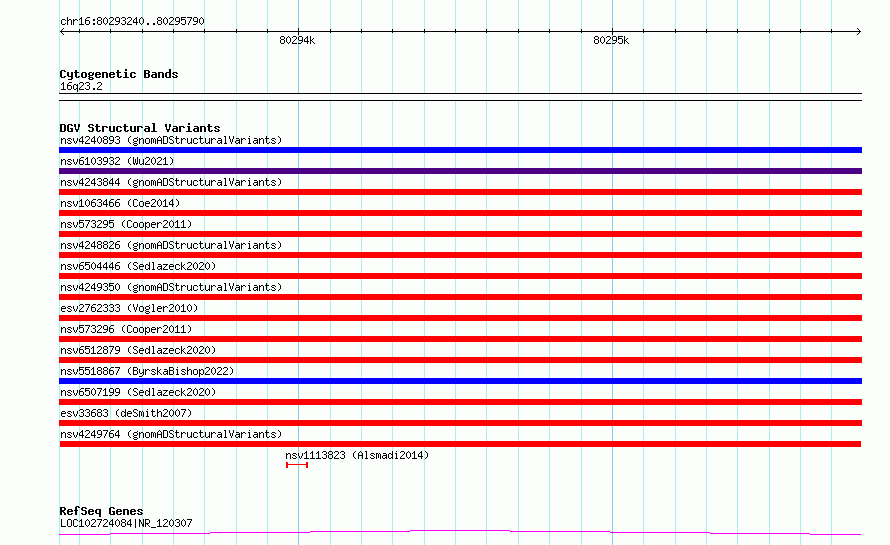890x545 pixels.
Task: Click the esv2762333 (Vogler2010) label
Action: click(x=129, y=308)
